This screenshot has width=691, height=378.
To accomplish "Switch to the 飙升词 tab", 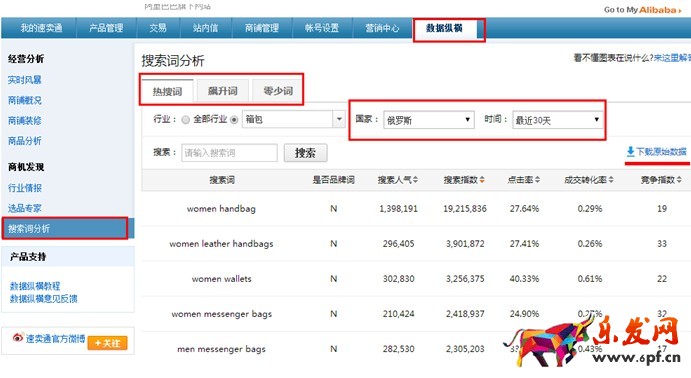I will coord(223,91).
